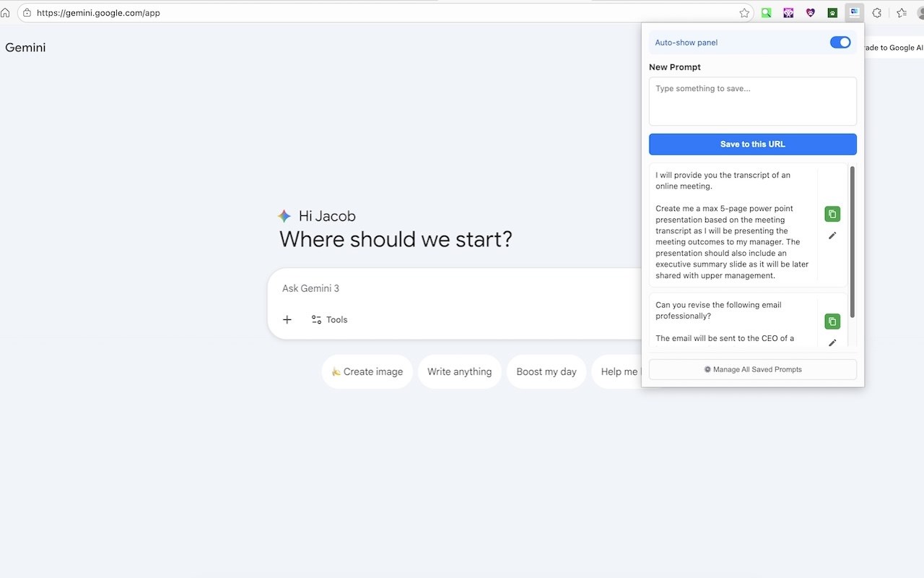Open Manage All Saved Prompts
924x578 pixels.
coord(753,369)
